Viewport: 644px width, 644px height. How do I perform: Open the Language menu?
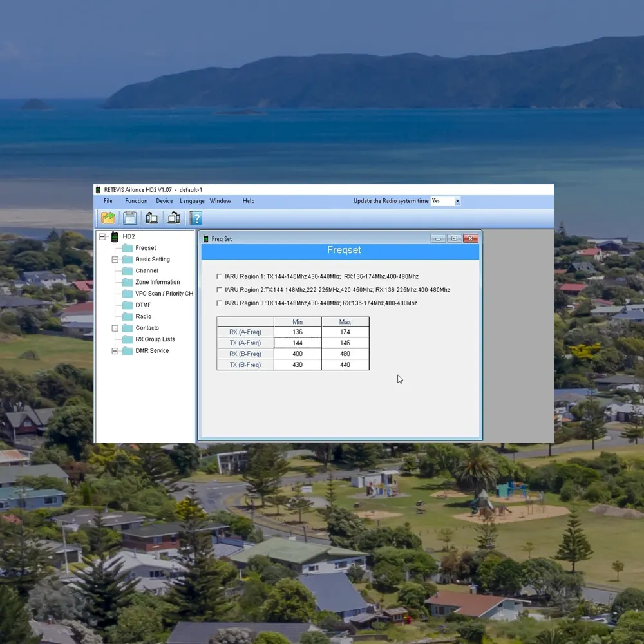192,201
